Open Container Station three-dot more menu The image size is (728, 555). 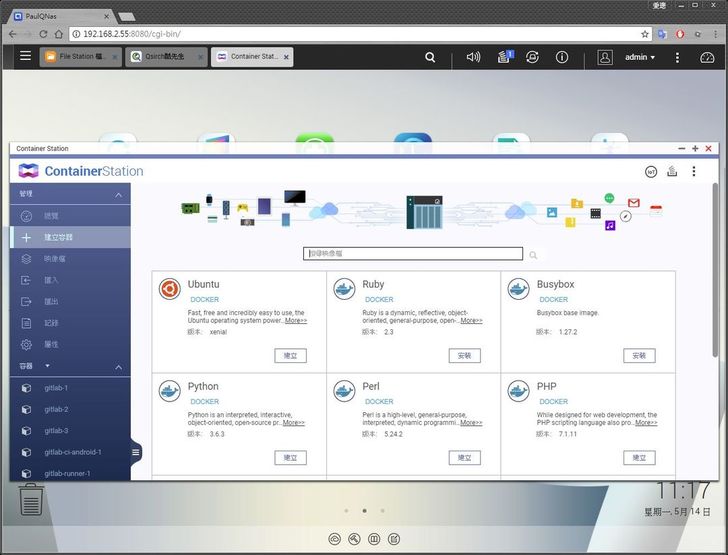coord(694,171)
